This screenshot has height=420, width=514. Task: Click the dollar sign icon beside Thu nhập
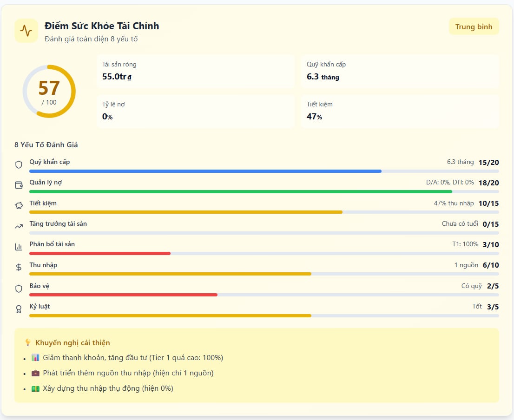coord(19,267)
